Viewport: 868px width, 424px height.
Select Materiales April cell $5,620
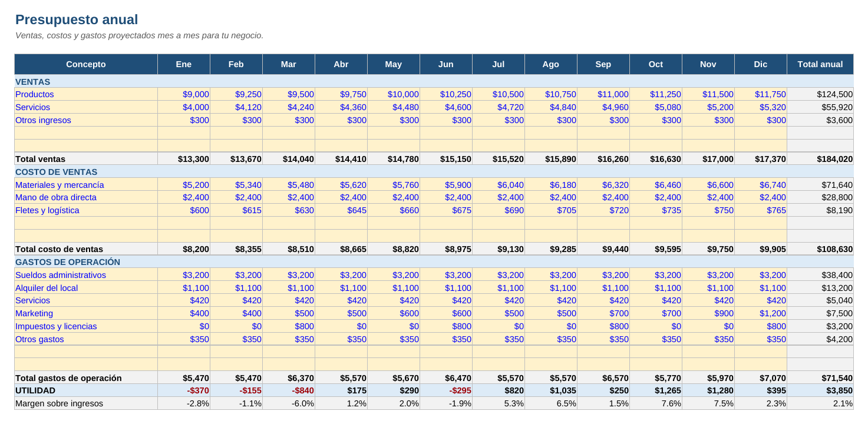point(341,184)
